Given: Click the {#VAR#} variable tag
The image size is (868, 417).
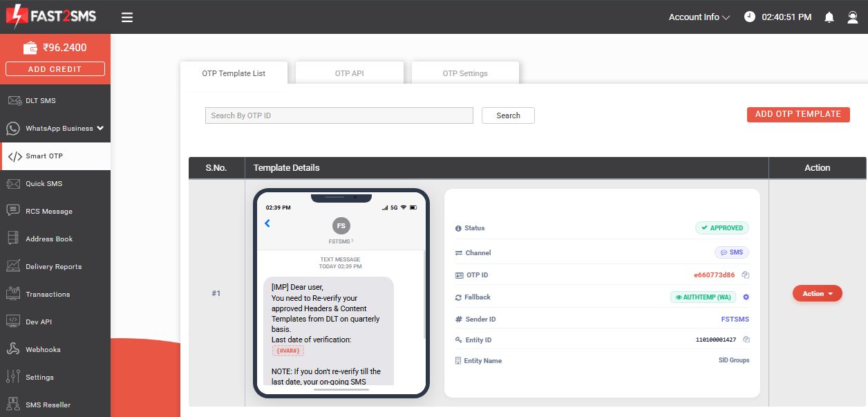Looking at the screenshot, I should [287, 351].
